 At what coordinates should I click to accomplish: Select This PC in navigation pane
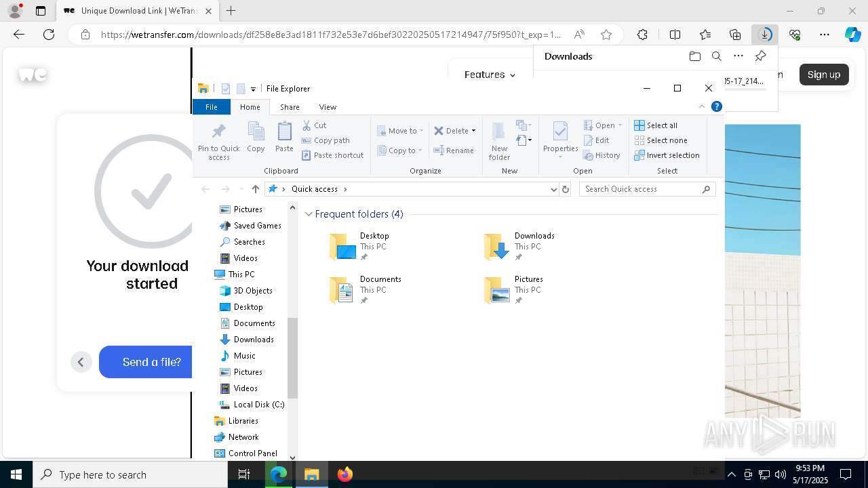[x=235, y=274]
